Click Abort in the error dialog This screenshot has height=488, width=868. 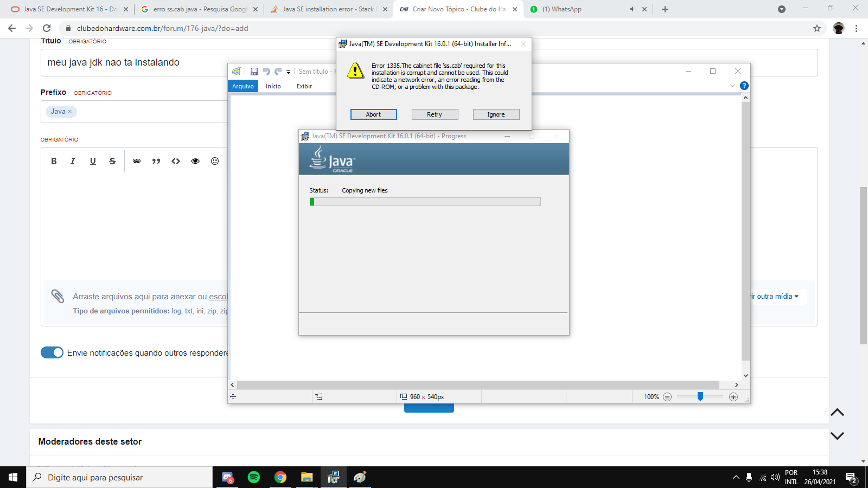pyautogui.click(x=373, y=114)
